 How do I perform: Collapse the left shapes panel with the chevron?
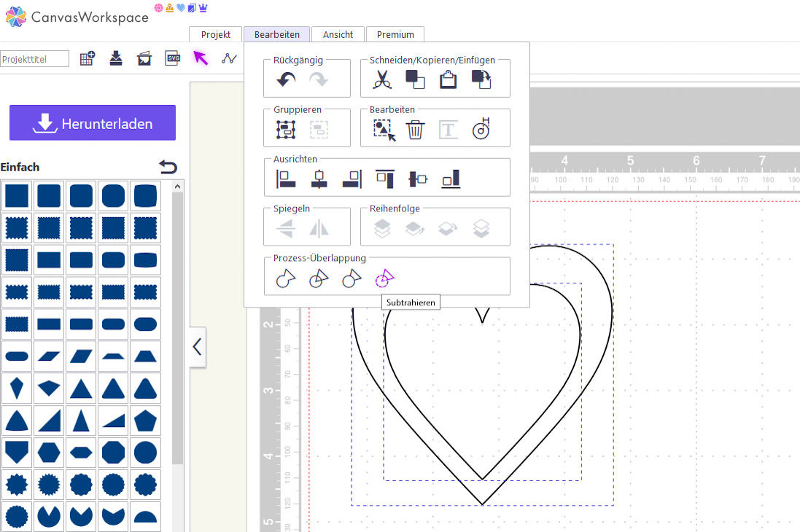click(x=196, y=348)
